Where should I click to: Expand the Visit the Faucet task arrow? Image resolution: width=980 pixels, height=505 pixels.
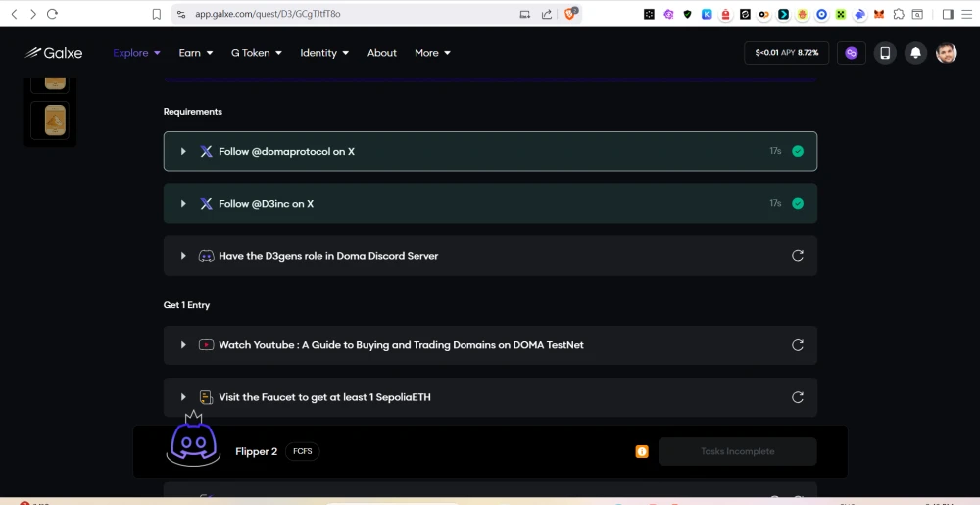183,397
